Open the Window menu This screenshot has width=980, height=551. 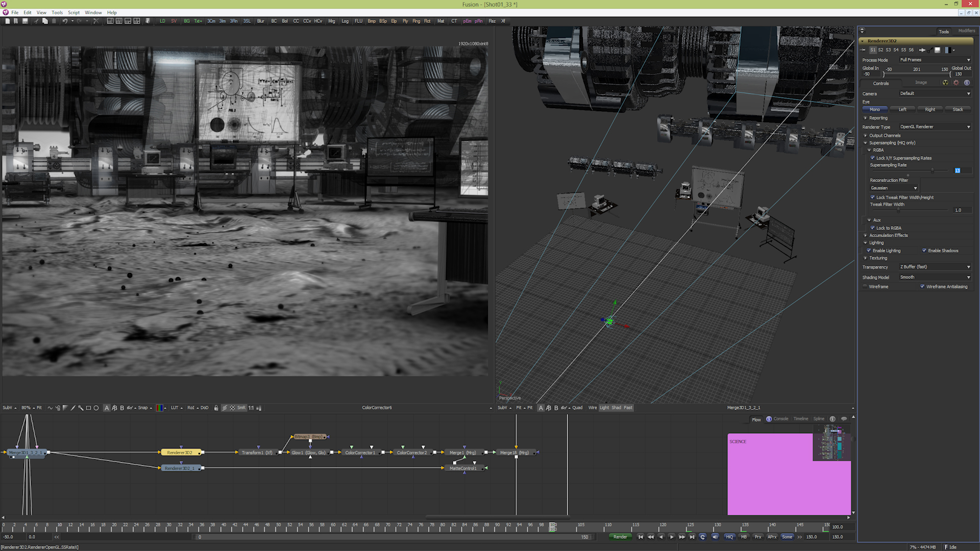pos(93,13)
